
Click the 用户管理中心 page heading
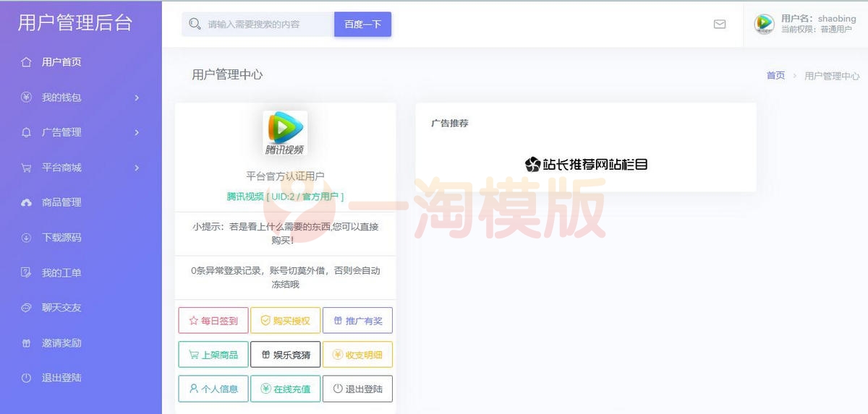point(227,74)
